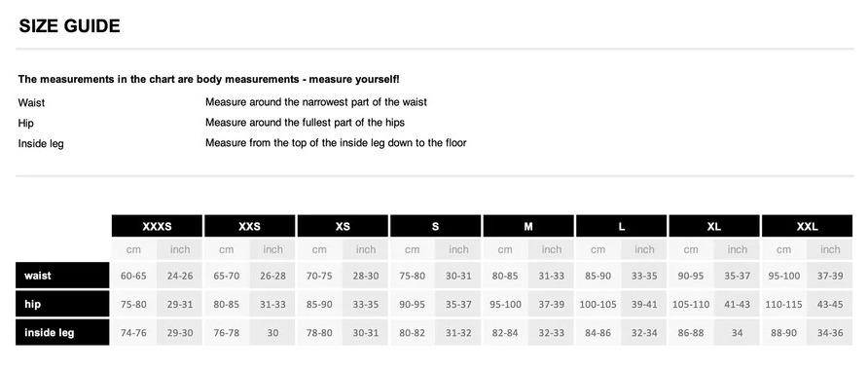Select the XL size column header
The height and width of the screenshot is (372, 868).
(714, 226)
